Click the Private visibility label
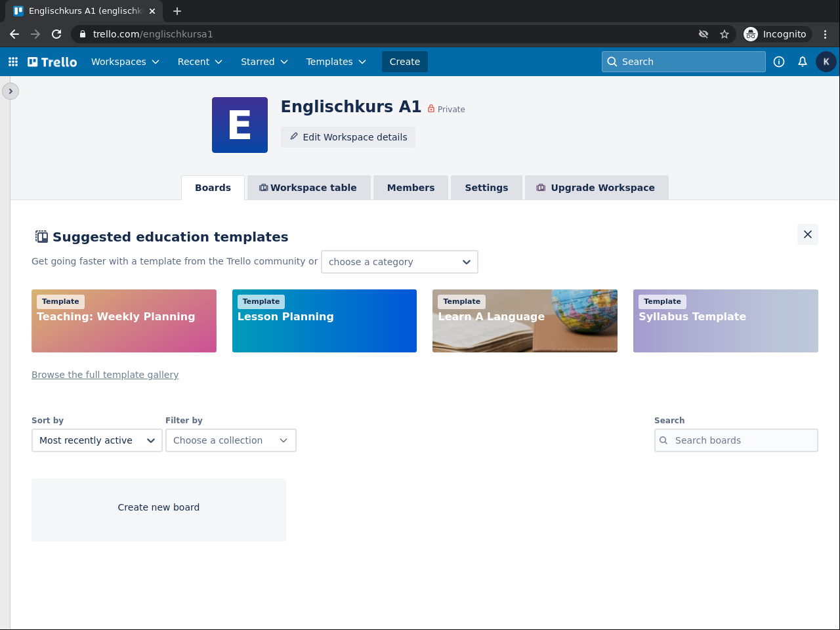Screen dimensions: 840x630 pos(446,109)
